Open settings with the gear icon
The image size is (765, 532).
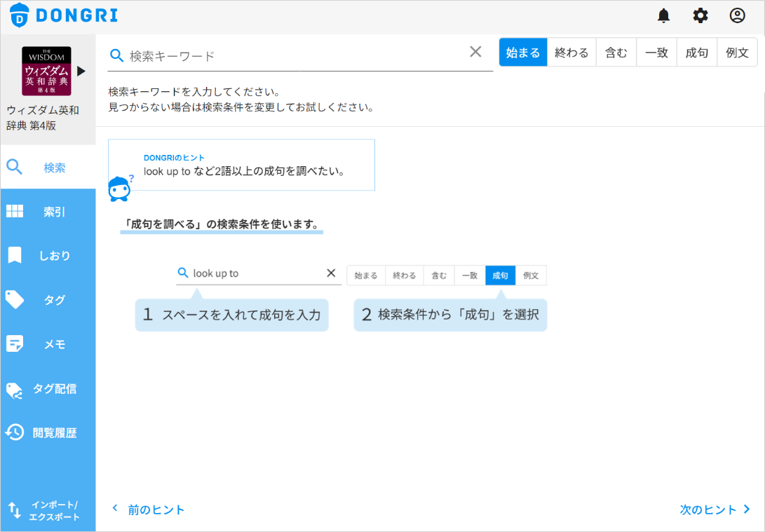coord(700,15)
